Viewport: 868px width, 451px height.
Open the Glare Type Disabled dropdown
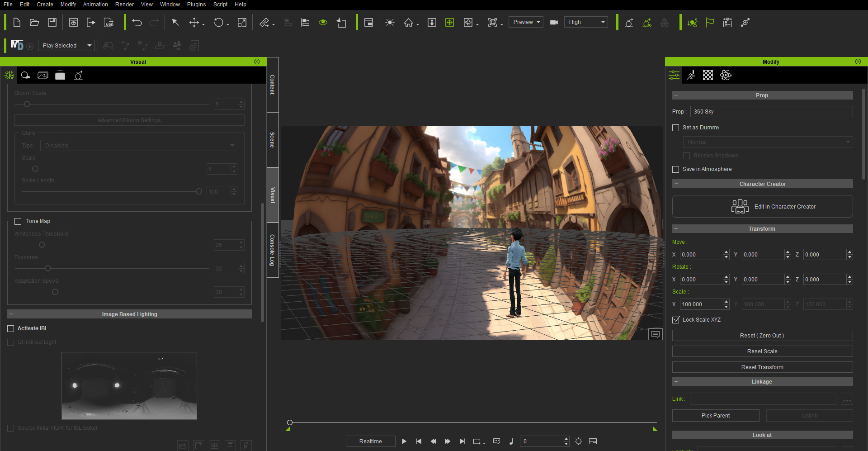pyautogui.click(x=139, y=145)
